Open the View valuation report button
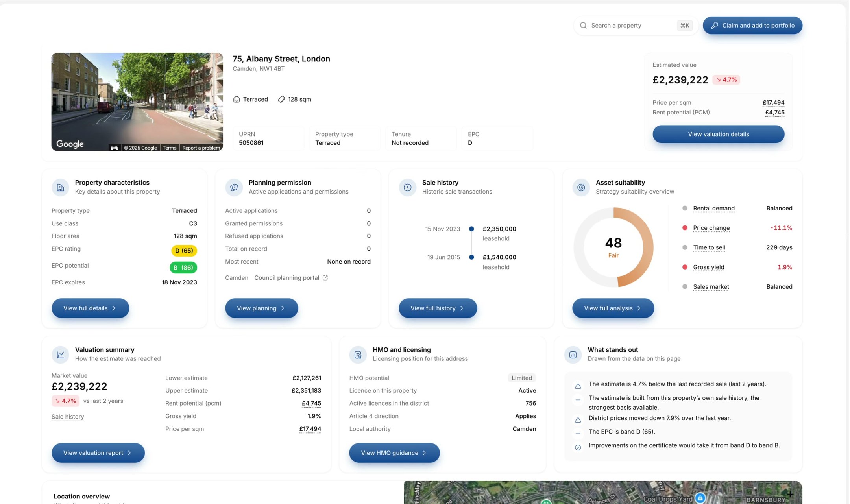This screenshot has width=850, height=504. pyautogui.click(x=98, y=453)
